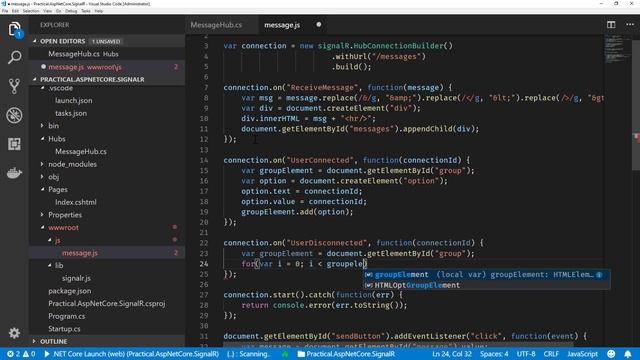Click errors and warnings count in status bar
Viewport: 640px width, 360px height.
(x=21, y=354)
